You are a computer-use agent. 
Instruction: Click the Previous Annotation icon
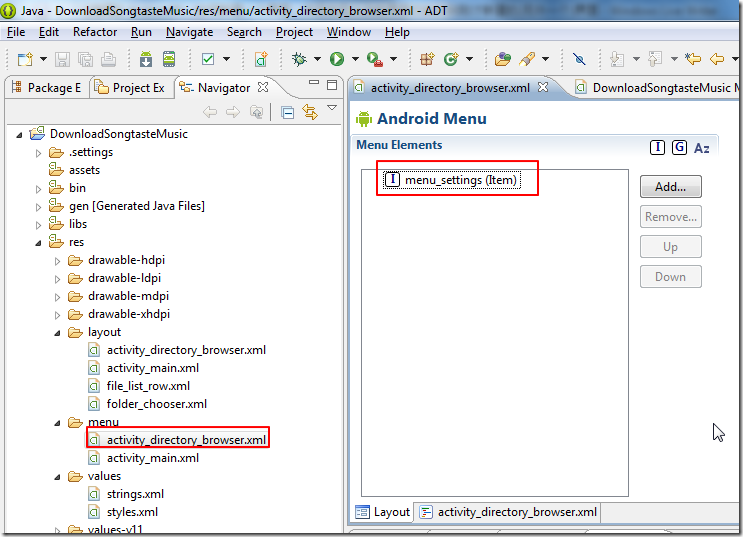click(655, 59)
